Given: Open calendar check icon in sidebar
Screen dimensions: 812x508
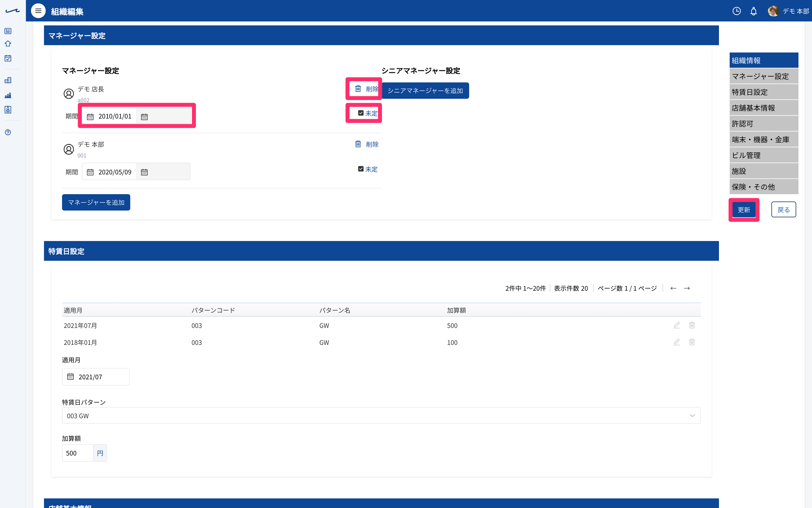Looking at the screenshot, I should click(8, 58).
